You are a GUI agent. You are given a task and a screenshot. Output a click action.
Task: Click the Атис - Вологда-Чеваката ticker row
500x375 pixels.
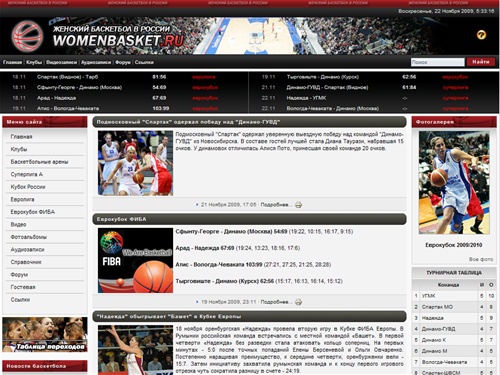(124, 108)
